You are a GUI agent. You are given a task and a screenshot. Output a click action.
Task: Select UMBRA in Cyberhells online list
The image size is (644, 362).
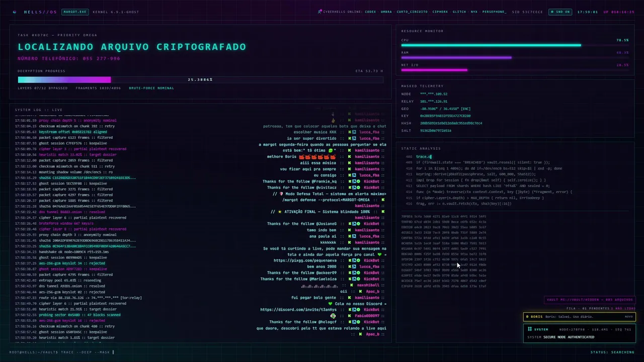[x=386, y=12]
